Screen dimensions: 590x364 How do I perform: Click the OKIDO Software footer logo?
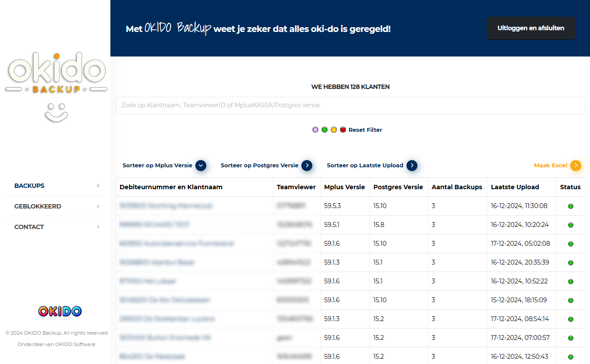point(60,312)
